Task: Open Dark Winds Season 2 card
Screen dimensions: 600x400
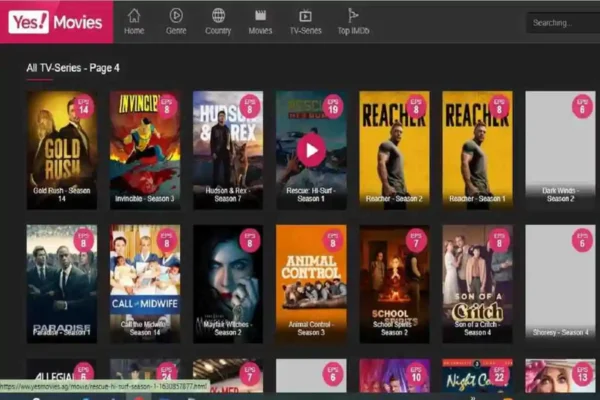Action: [561, 150]
